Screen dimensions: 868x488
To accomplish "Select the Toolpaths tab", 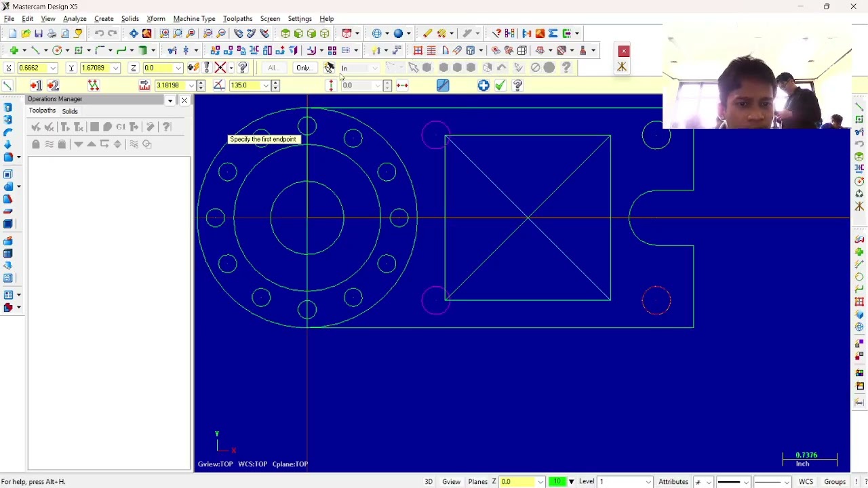I will click(42, 110).
